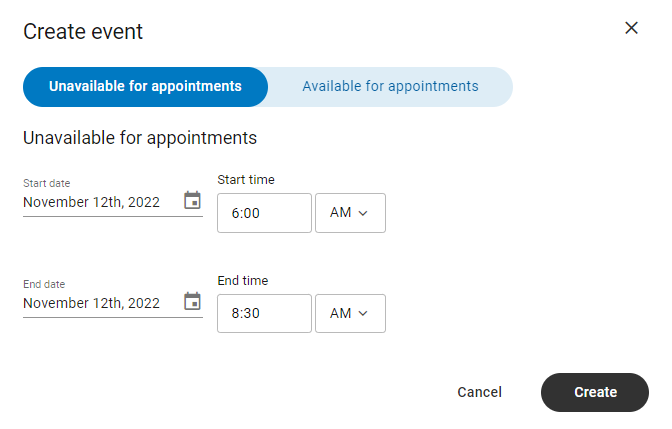Click the chevron arrow beside Start time AM

coord(363,213)
